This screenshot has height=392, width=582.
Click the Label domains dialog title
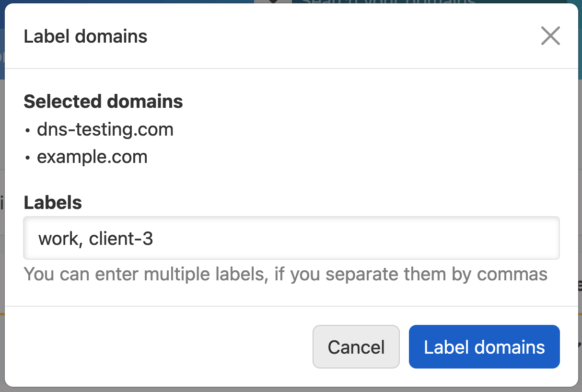click(85, 36)
